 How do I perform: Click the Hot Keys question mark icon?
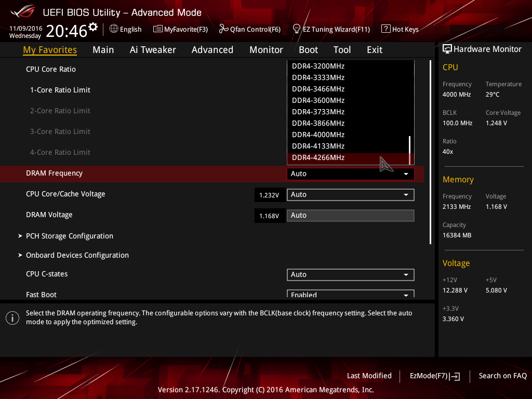(386, 29)
